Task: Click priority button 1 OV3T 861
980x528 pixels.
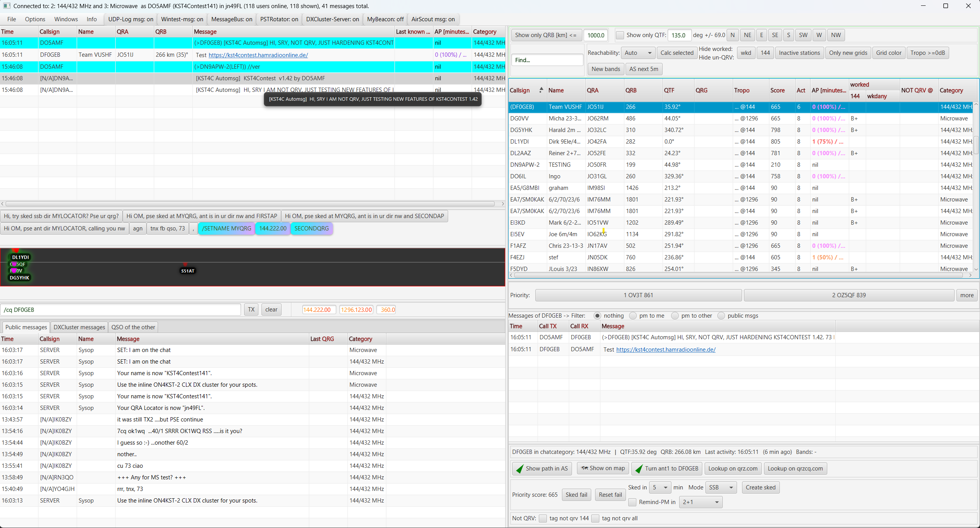Action: coord(638,295)
